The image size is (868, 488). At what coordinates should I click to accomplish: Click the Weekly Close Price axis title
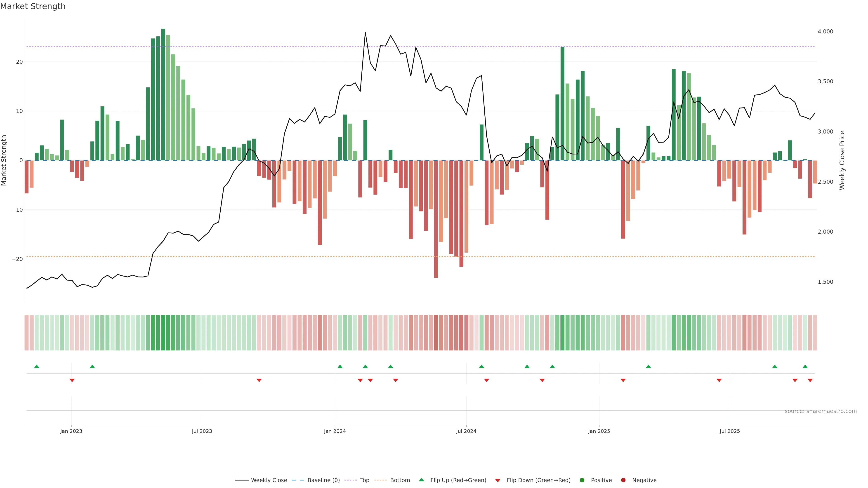coord(842,160)
